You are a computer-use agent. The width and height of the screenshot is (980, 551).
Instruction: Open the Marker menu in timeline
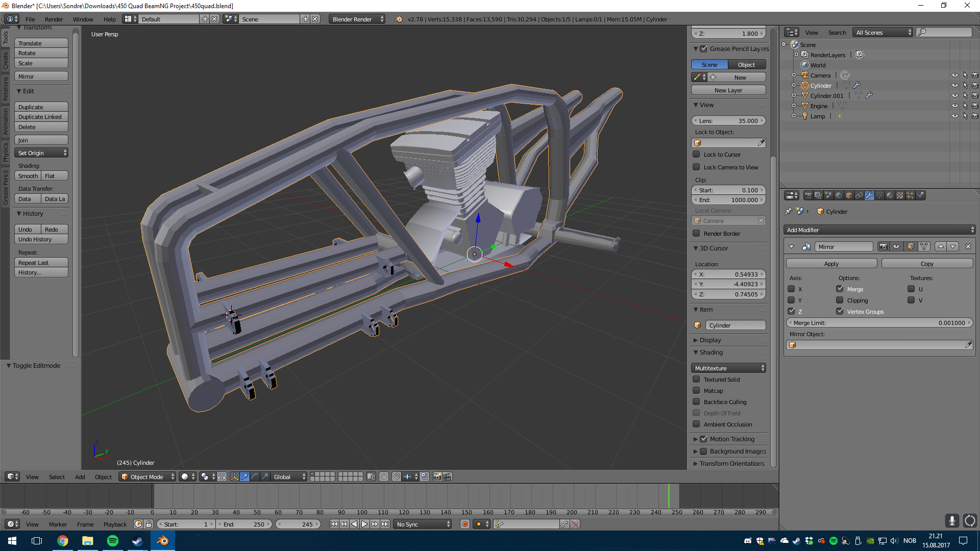click(x=58, y=524)
